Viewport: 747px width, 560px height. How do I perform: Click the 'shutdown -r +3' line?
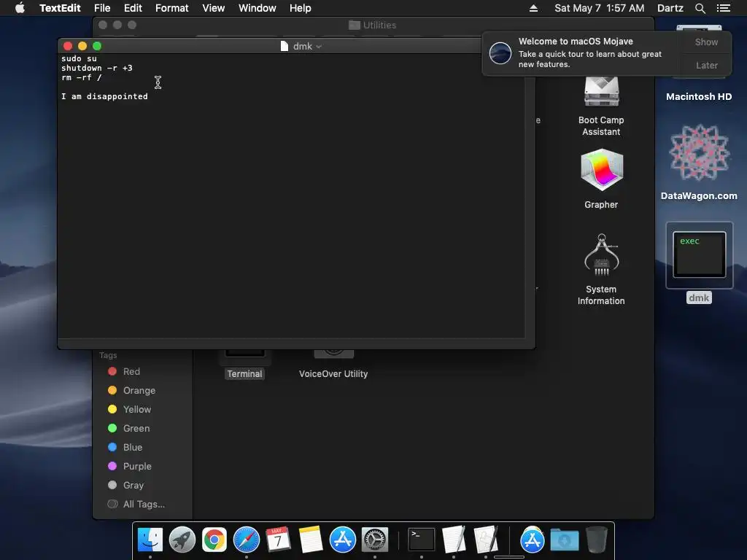coord(97,68)
